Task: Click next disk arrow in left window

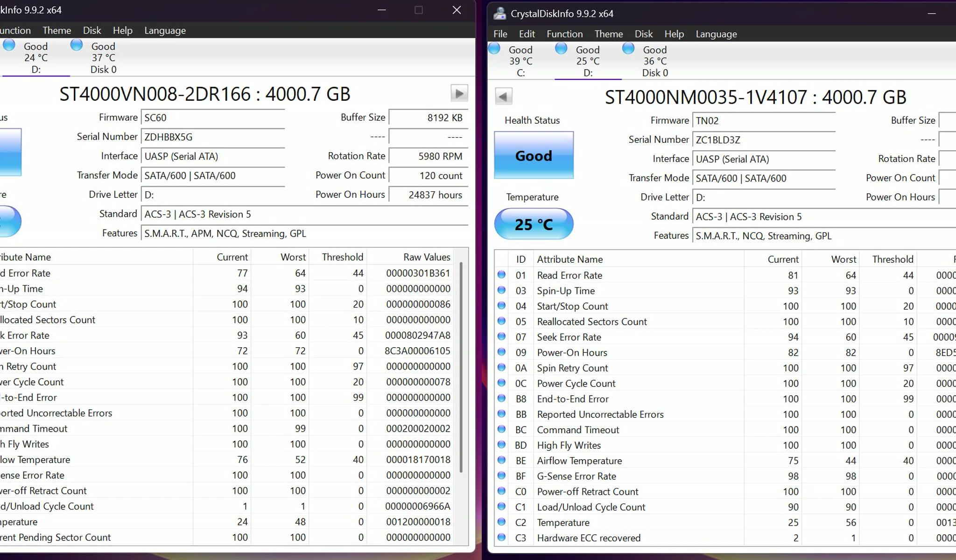Action: [x=459, y=93]
